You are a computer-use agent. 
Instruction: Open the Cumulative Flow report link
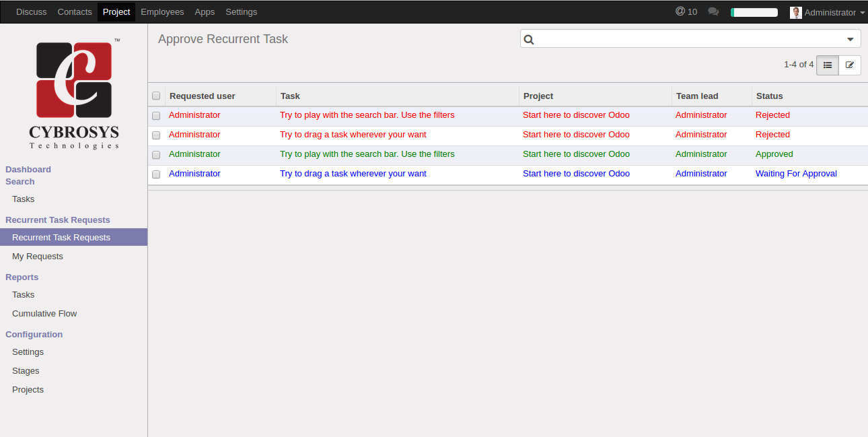44,314
